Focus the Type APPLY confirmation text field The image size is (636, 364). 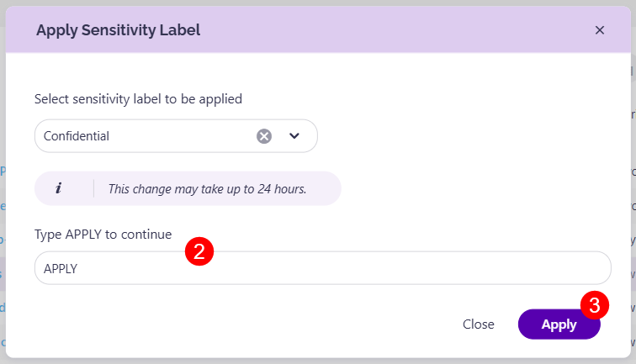point(337,268)
